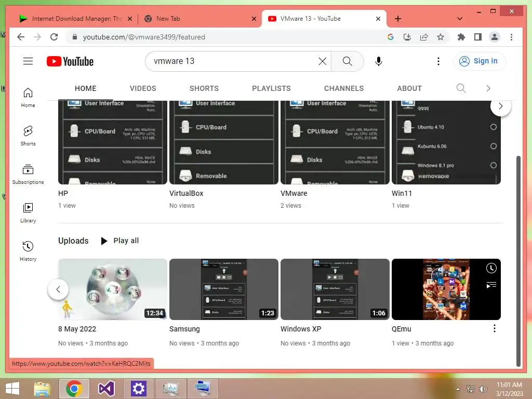
Task: Click the search magnifier button
Action: [x=347, y=61]
